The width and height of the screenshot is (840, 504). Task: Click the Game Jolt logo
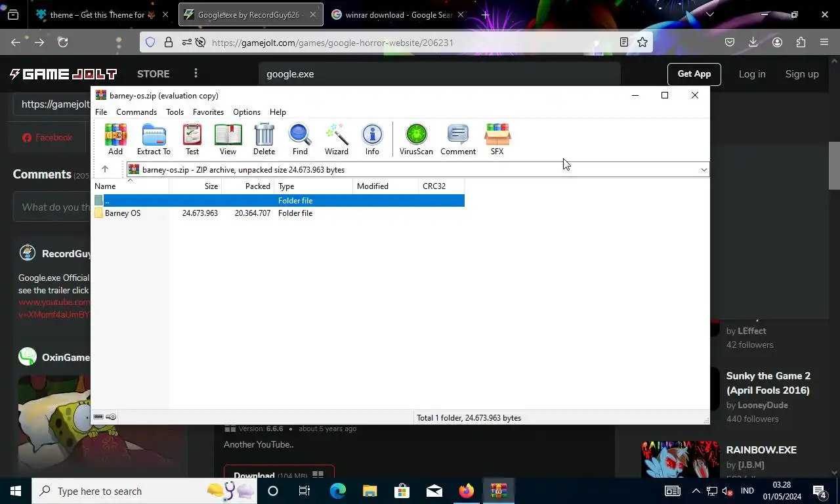point(63,74)
